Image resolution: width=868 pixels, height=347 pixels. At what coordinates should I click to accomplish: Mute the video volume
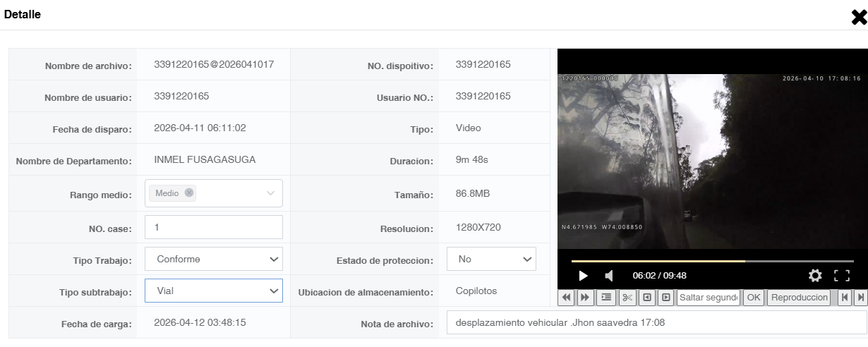[x=608, y=276]
